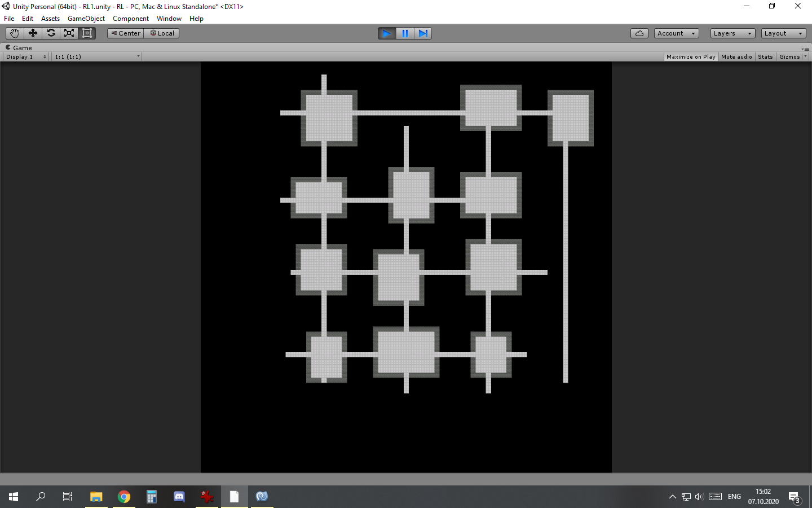Viewport: 812px width, 508px height.
Task: Open File Explorer from taskbar
Action: (x=96, y=497)
